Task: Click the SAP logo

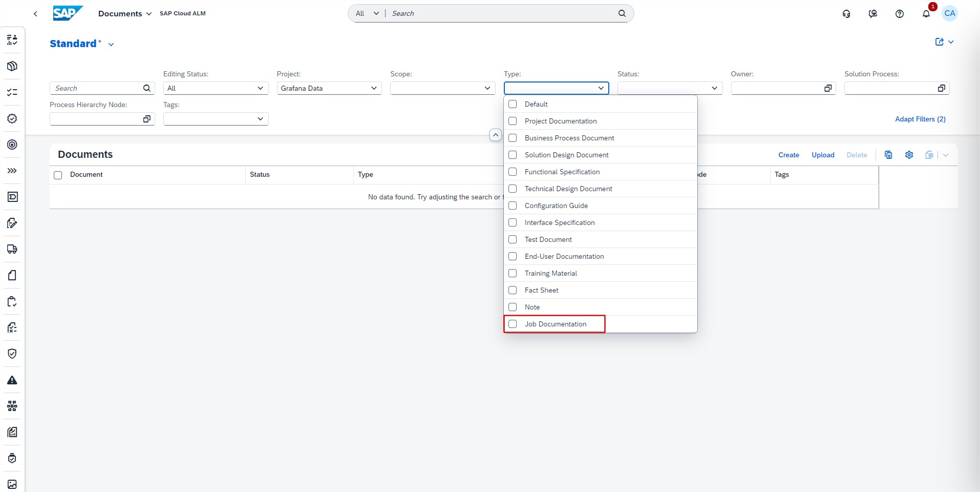Action: [67, 13]
